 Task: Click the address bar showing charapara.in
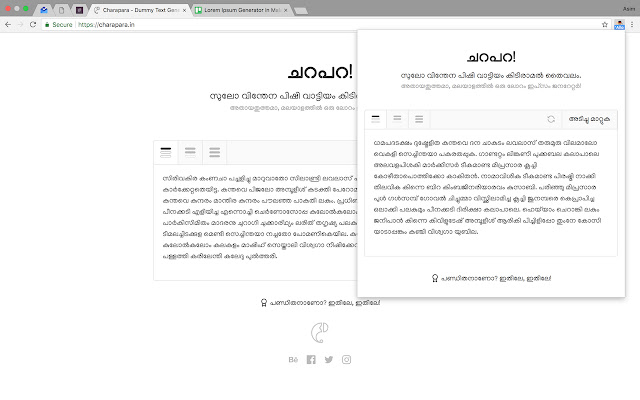coord(327,24)
